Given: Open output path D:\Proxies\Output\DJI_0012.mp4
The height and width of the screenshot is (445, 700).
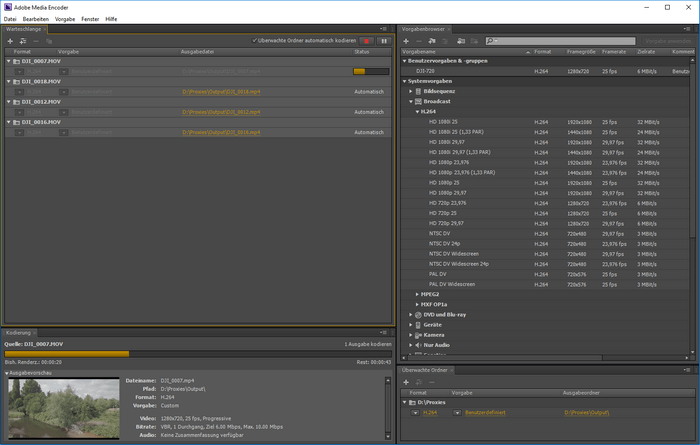Looking at the screenshot, I should [x=221, y=112].
